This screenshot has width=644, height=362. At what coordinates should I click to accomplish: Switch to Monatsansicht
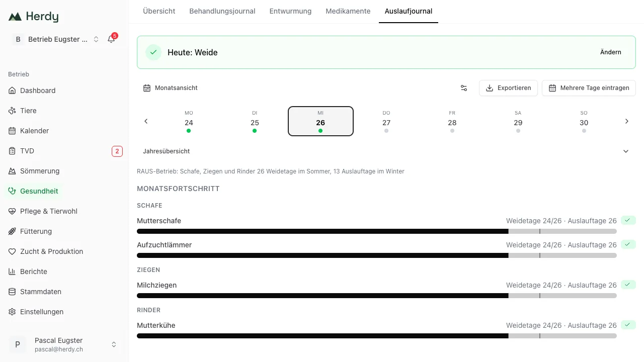pos(171,88)
